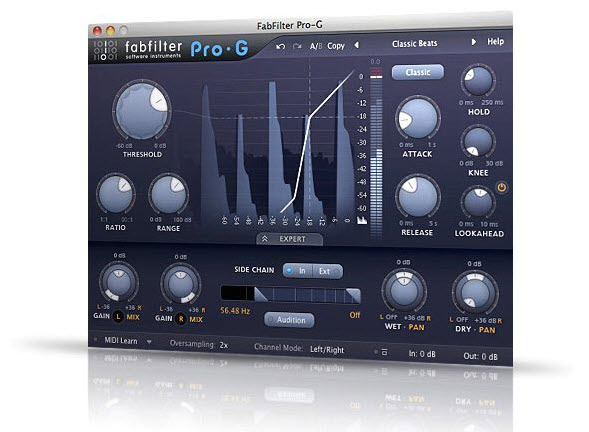Toggle the A/B state switch
Viewport: 589px width, 432px height.
click(x=316, y=46)
